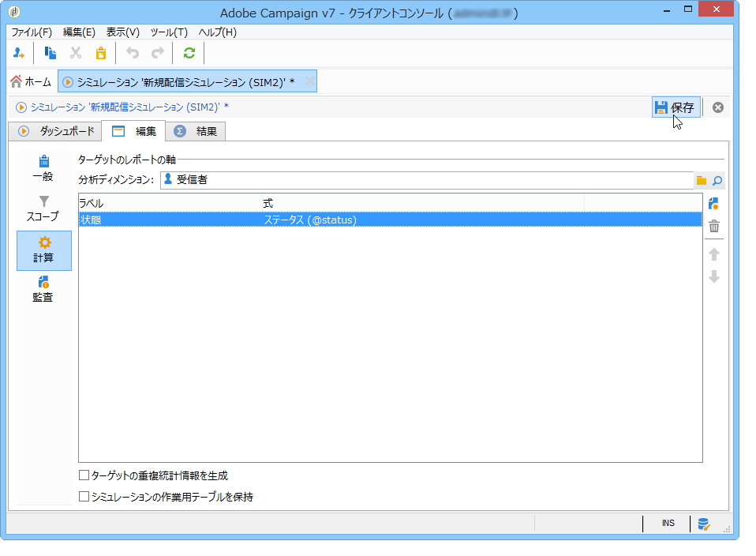Click the 保存 save button

click(x=676, y=107)
